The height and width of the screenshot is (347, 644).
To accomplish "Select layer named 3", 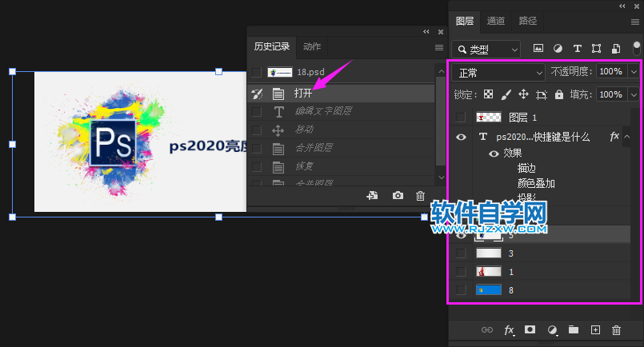I will [x=541, y=253].
